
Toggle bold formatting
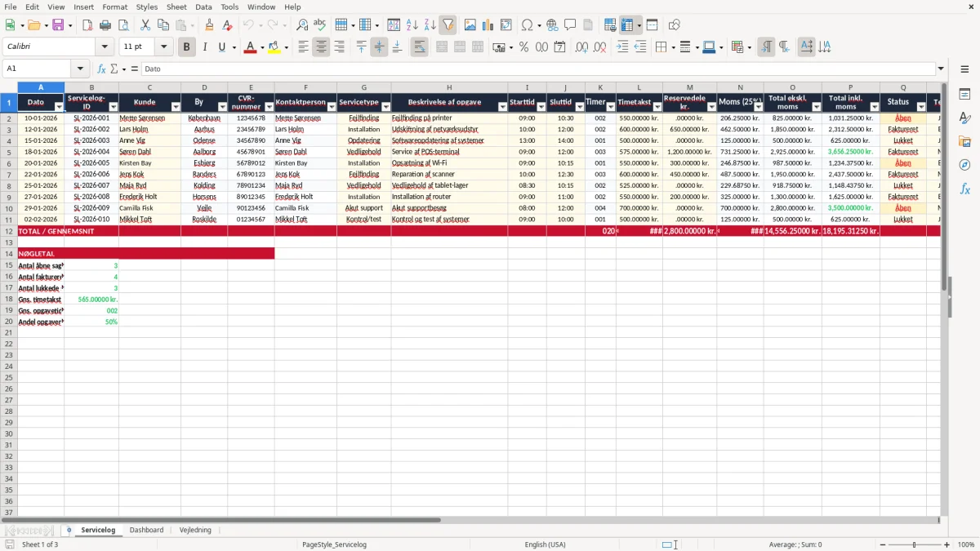click(x=186, y=47)
